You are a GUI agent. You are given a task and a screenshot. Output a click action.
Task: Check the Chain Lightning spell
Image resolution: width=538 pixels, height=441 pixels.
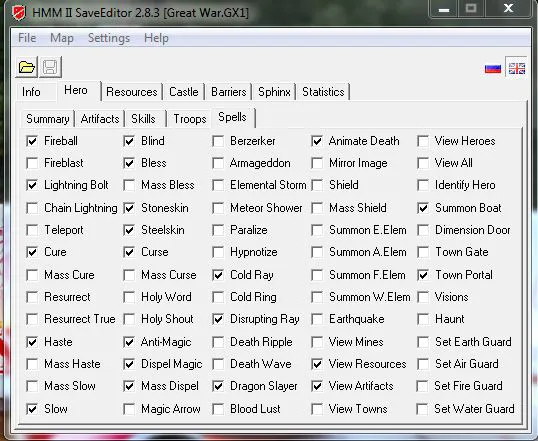(32, 208)
